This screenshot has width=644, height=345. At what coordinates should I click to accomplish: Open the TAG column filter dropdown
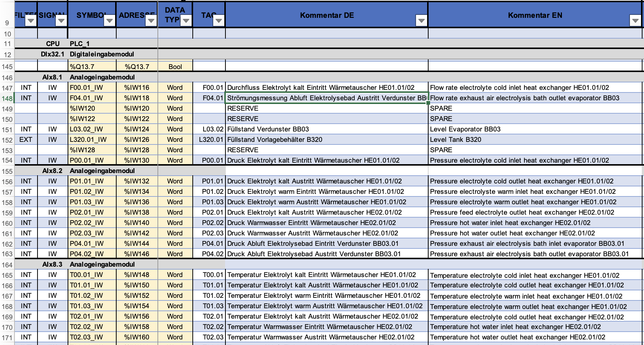(x=218, y=21)
